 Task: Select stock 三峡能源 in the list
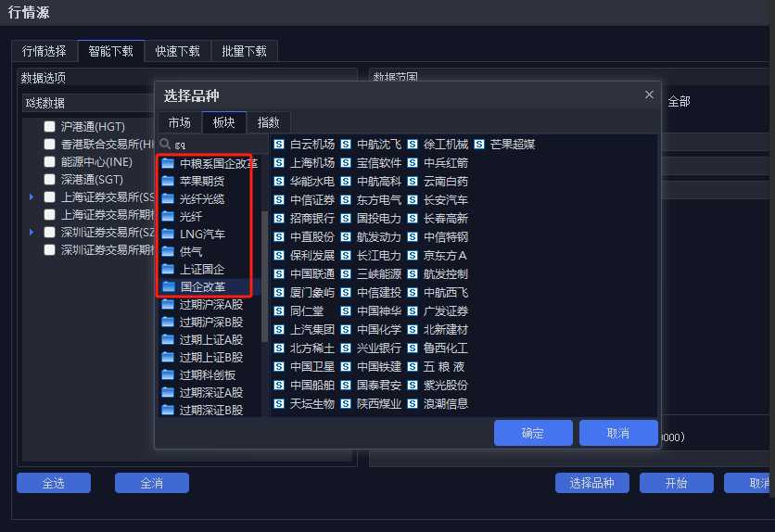coord(378,274)
